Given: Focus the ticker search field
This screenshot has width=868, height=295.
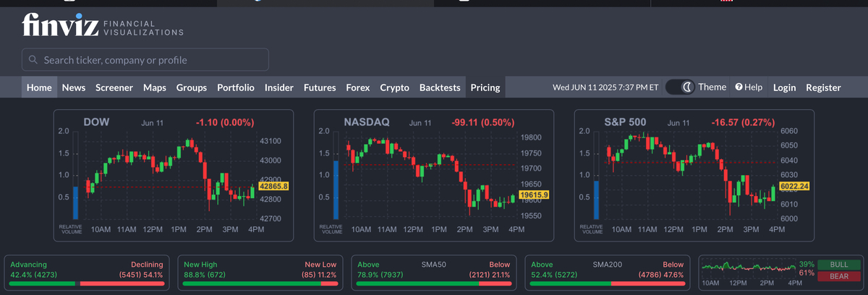Looking at the screenshot, I should click(145, 60).
